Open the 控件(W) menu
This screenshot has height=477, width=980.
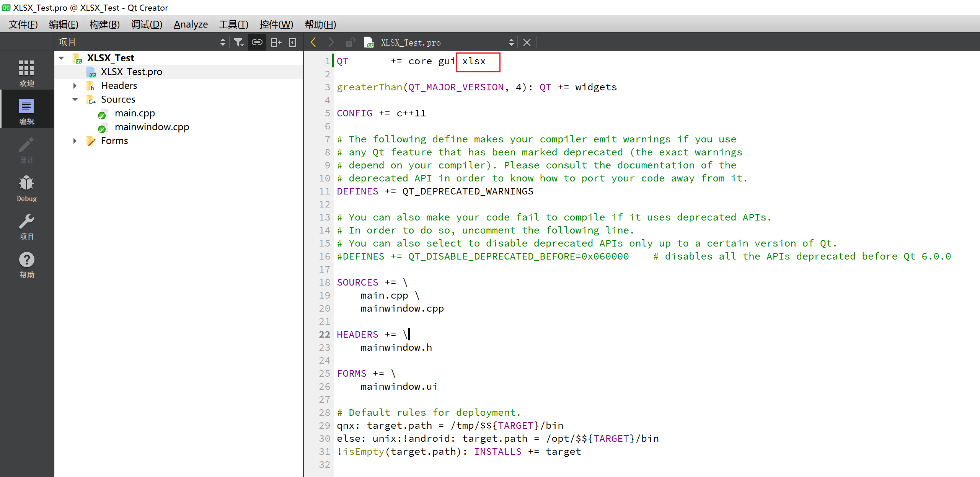point(276,25)
